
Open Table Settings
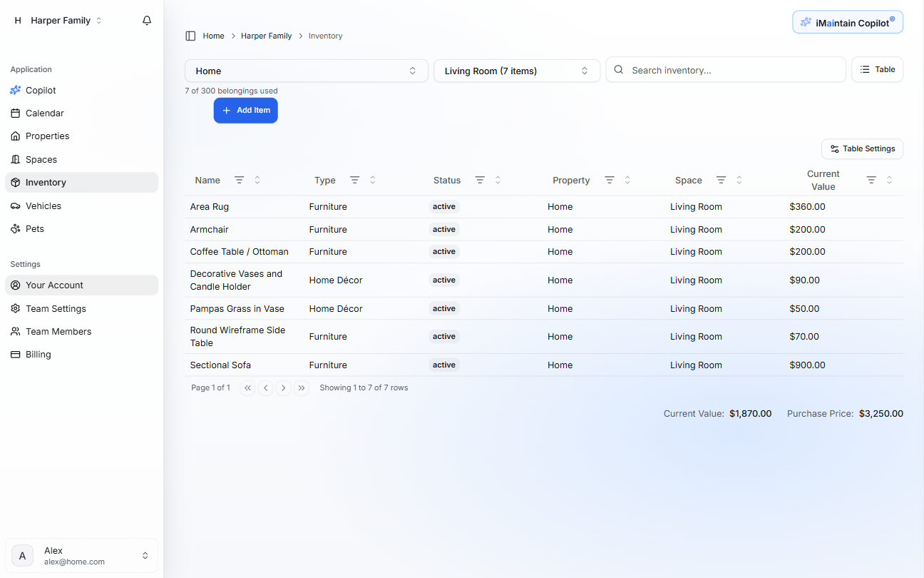[x=862, y=149]
